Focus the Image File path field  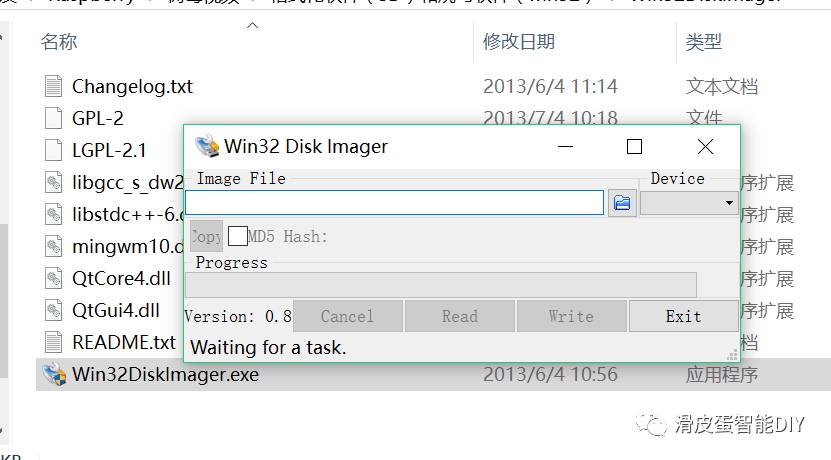point(394,203)
